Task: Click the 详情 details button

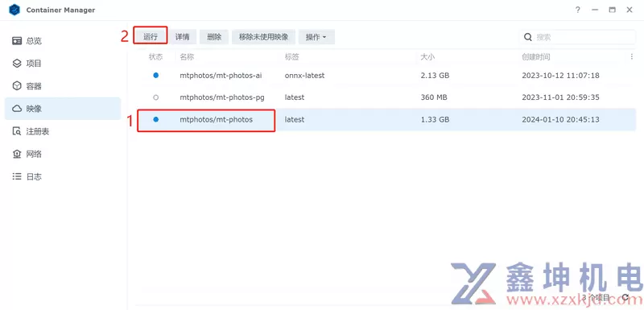Action: [183, 37]
